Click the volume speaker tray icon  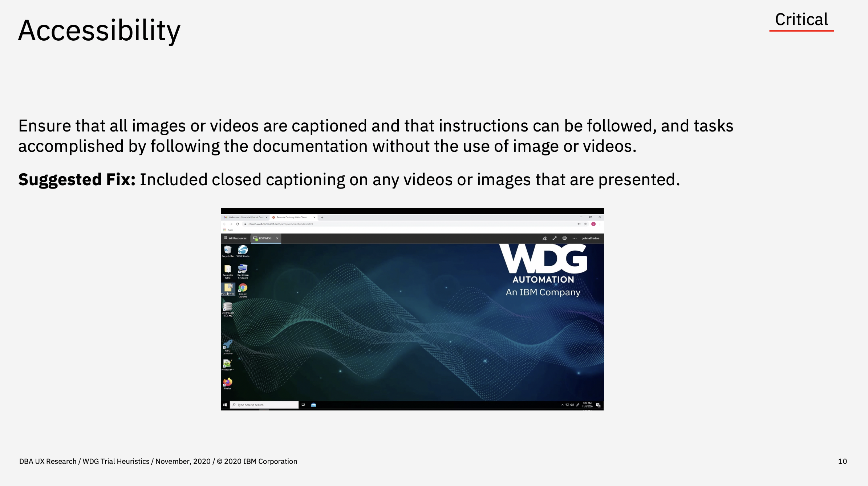point(572,405)
